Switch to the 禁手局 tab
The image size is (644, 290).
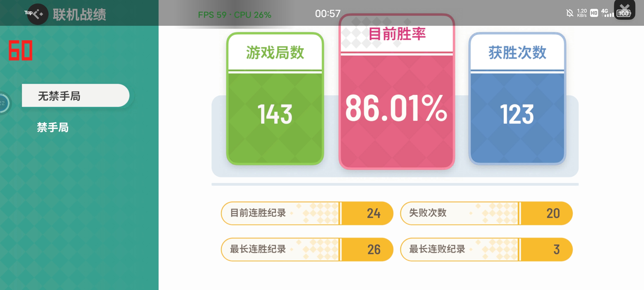53,127
